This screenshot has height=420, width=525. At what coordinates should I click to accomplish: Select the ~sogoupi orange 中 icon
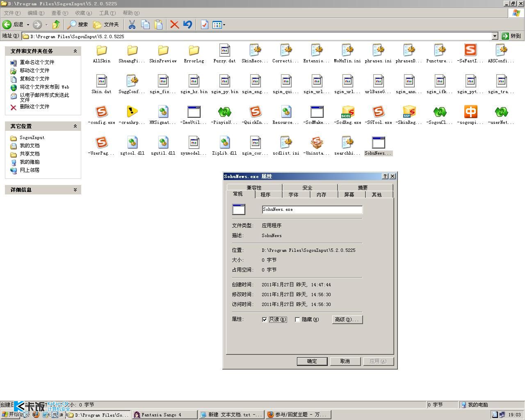(x=470, y=112)
